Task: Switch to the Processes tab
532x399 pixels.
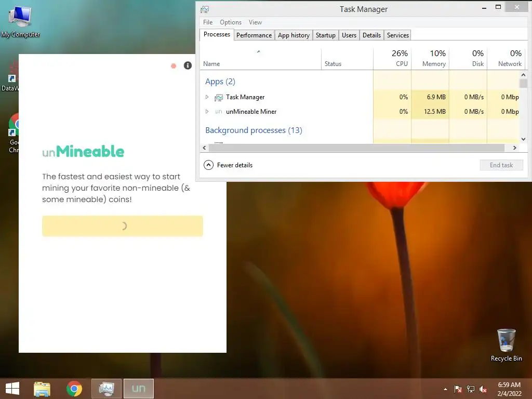Action: click(217, 35)
